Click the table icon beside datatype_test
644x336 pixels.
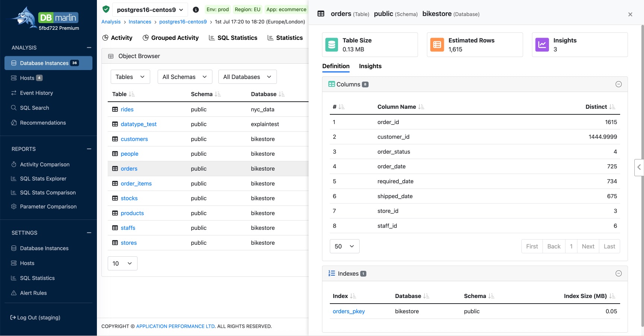tap(115, 124)
